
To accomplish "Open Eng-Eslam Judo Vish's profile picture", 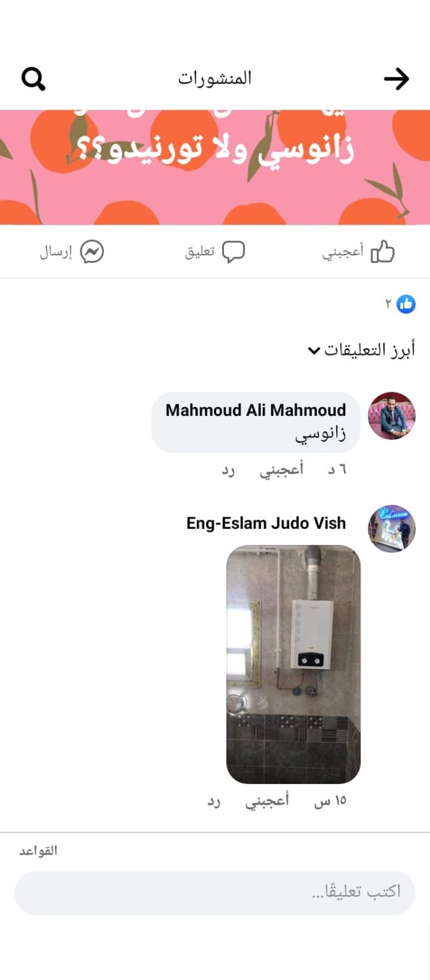I will coord(392,529).
